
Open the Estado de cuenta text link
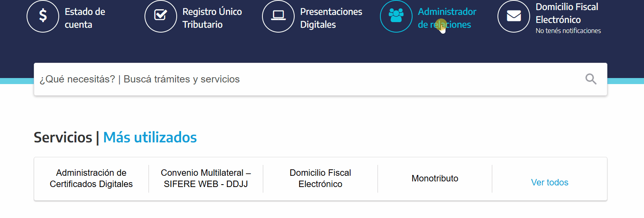coord(85,18)
